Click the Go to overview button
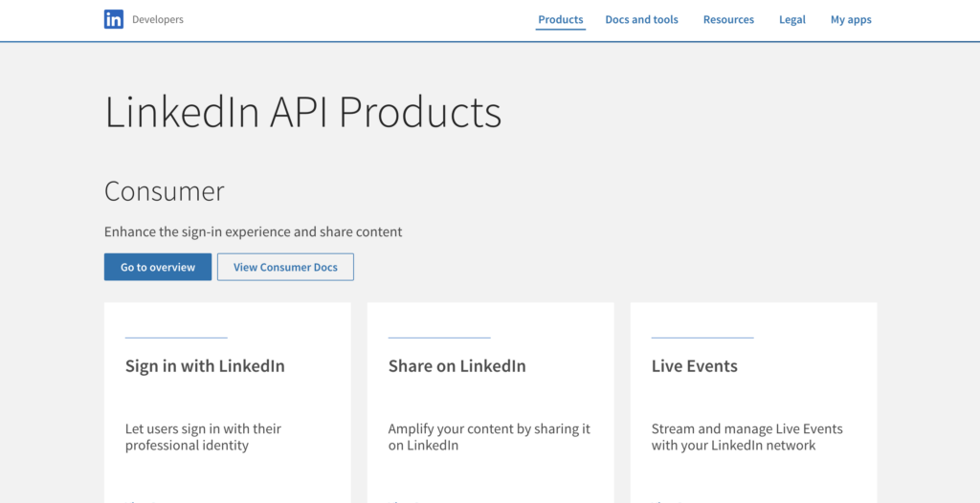This screenshot has height=503, width=980. point(158,267)
